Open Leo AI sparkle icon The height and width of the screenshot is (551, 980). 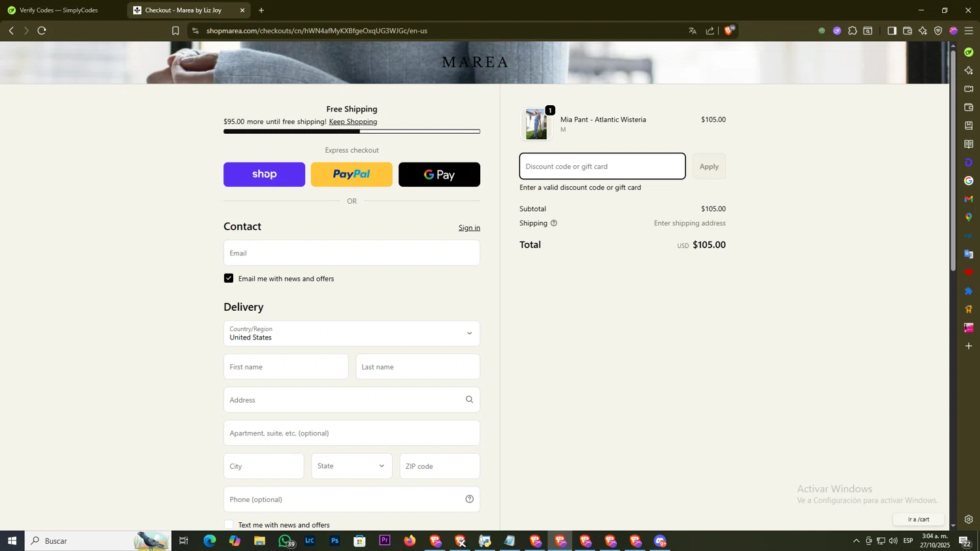[x=923, y=31]
